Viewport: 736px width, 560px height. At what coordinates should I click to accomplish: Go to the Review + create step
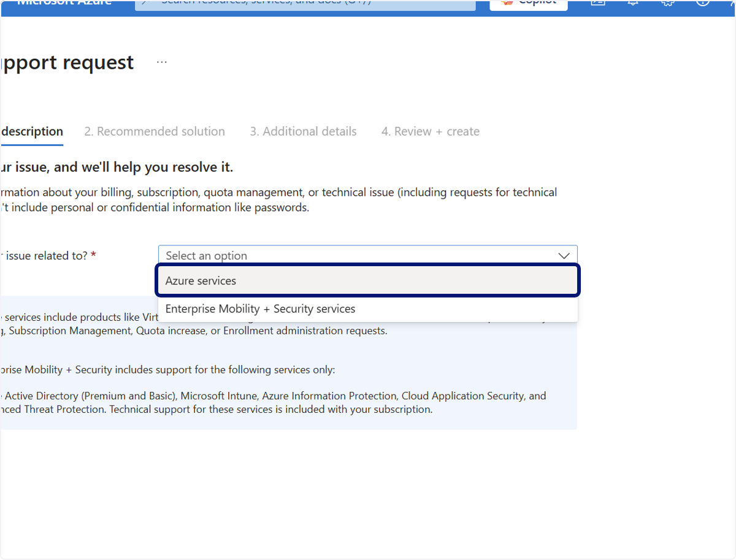coord(431,131)
